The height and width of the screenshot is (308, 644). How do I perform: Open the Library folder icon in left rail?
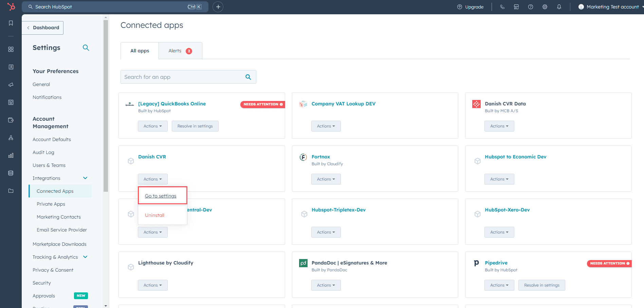11,191
